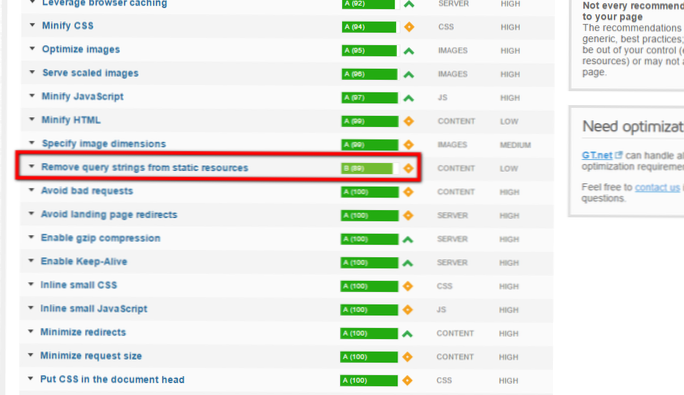684x395 pixels.
Task: Open Inline small CSS recommendation
Action: (x=79, y=285)
